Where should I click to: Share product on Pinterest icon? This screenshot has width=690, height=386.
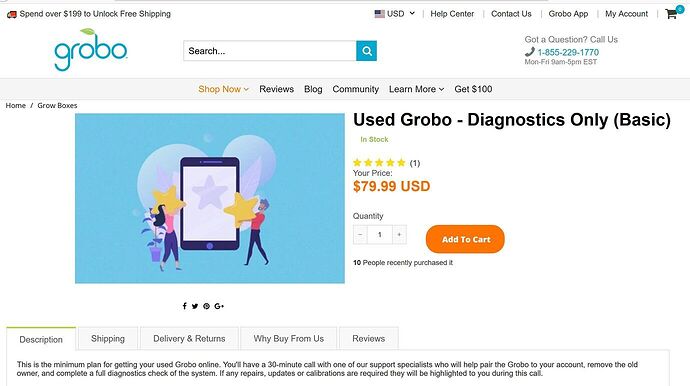[x=206, y=306]
